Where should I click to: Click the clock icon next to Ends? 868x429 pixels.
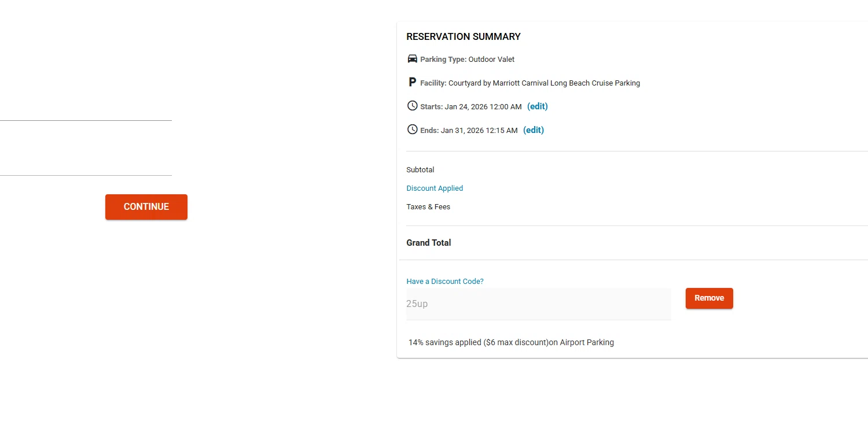coord(412,130)
